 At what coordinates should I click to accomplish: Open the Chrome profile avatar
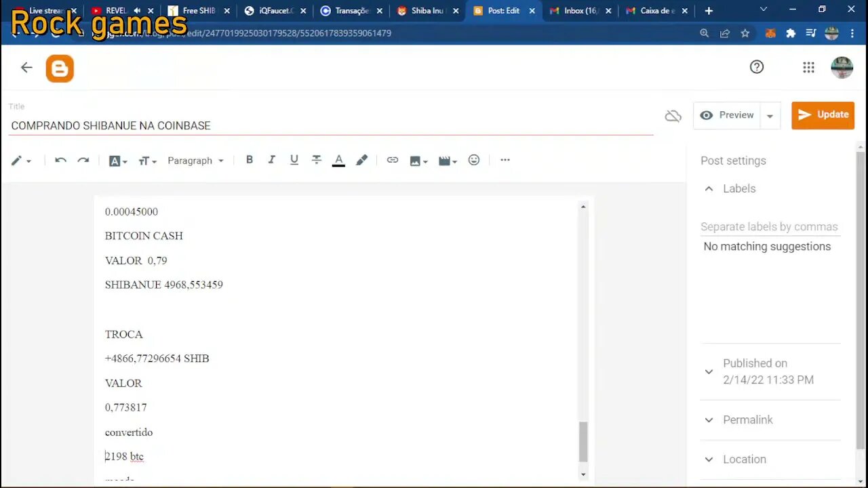832,33
